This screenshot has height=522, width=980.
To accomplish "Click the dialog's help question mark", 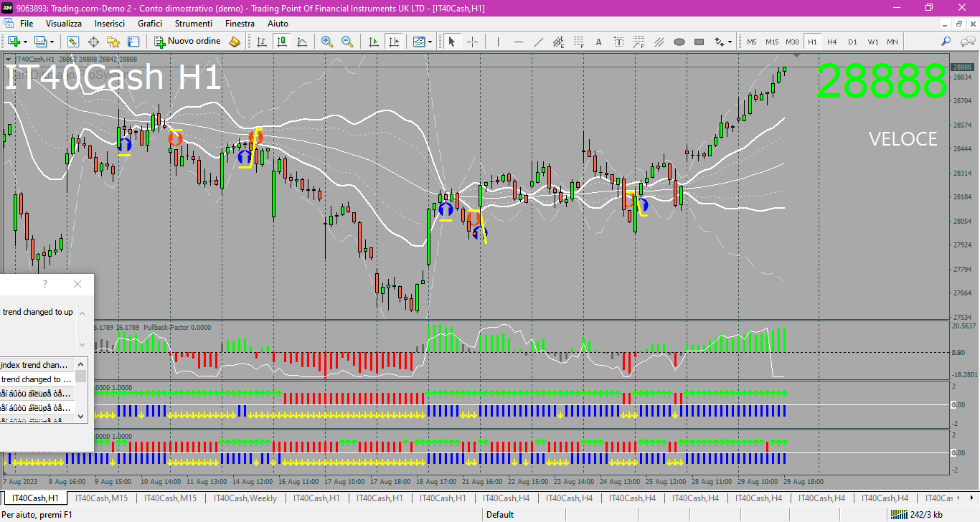I will [45, 284].
